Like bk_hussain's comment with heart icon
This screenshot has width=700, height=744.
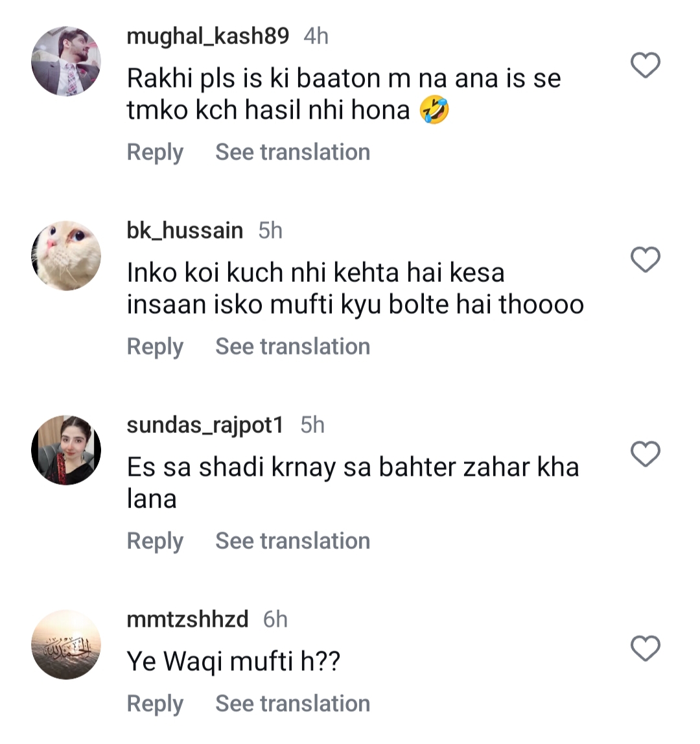pyautogui.click(x=644, y=260)
